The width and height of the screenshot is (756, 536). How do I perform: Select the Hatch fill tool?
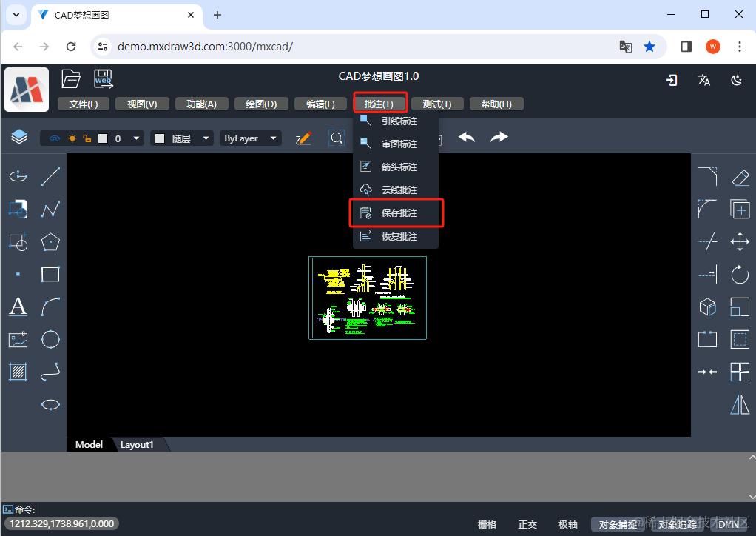pyautogui.click(x=18, y=372)
